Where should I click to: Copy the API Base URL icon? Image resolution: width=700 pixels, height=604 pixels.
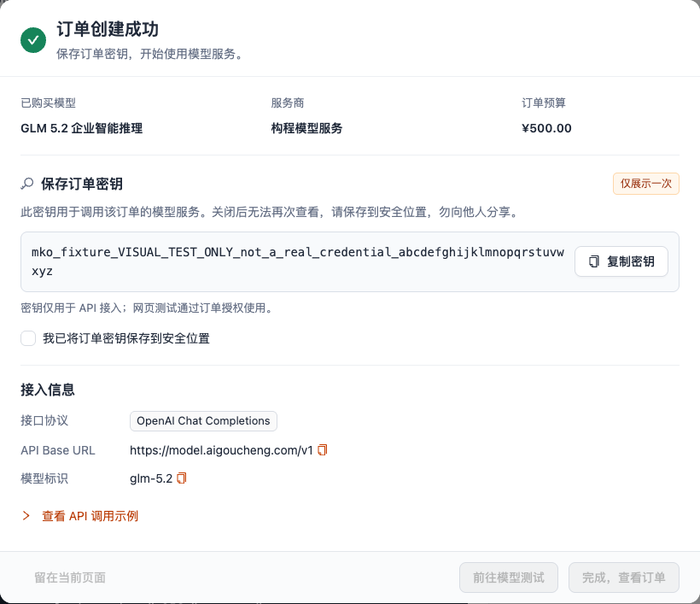pyautogui.click(x=323, y=450)
